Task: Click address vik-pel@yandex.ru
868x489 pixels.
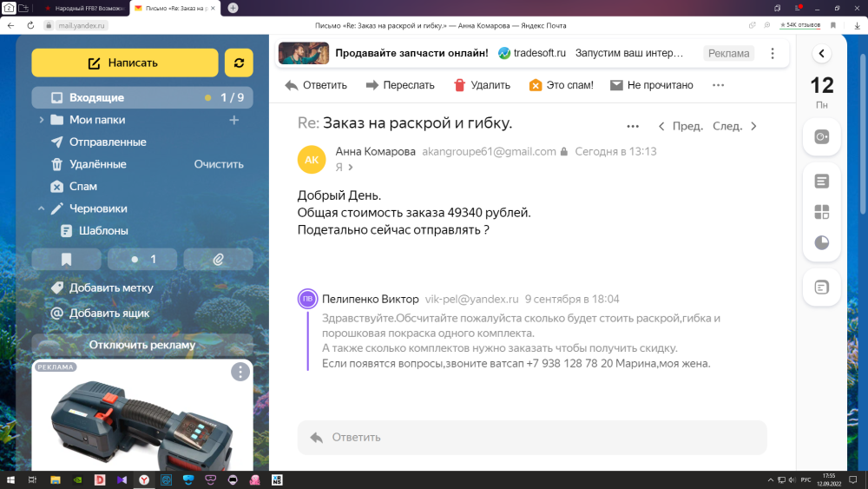Action: (471, 299)
